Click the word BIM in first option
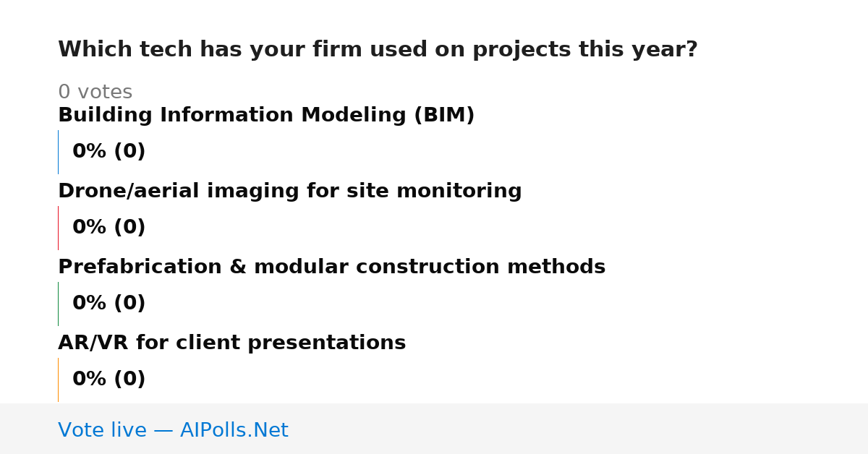 (444, 116)
